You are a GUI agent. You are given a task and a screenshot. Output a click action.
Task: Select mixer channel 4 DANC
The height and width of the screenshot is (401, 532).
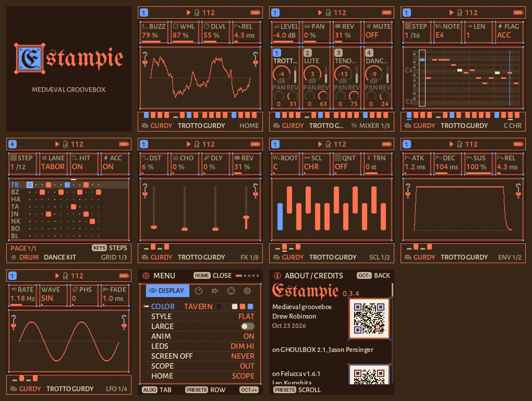(x=378, y=78)
